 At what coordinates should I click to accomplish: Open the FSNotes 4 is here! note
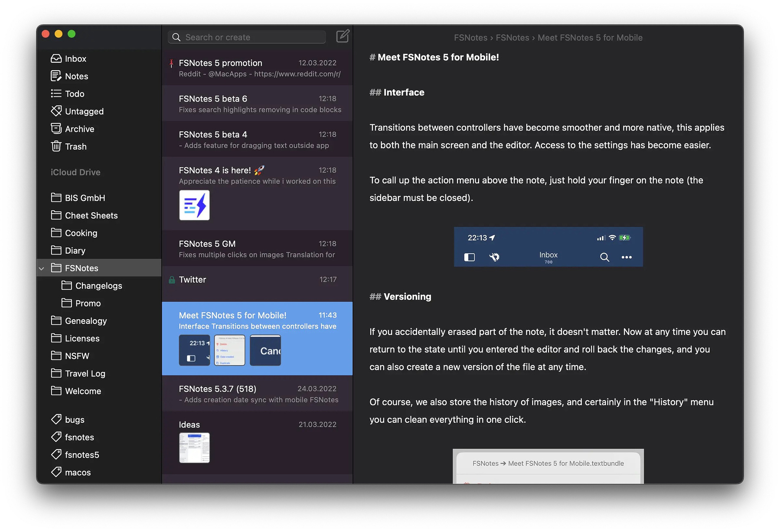257,193
